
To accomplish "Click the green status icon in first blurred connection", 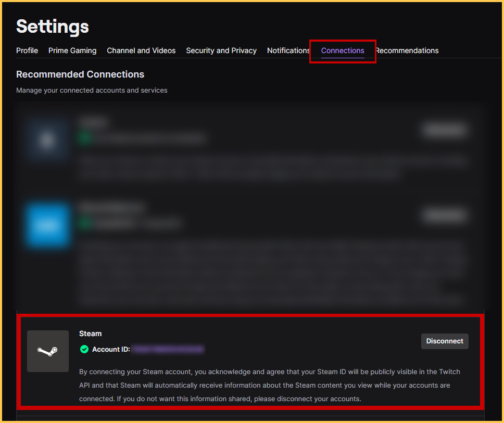I will tap(85, 138).
